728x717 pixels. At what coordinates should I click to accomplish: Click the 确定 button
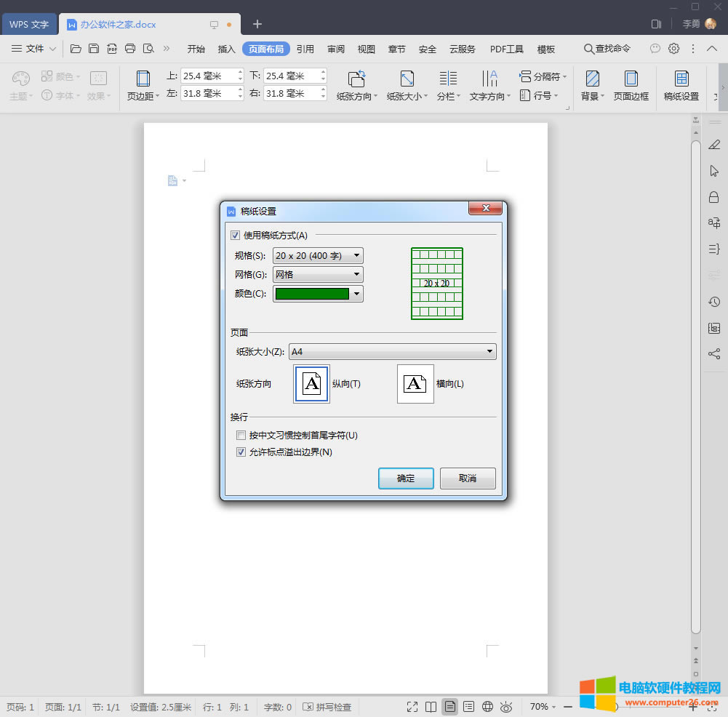pos(406,478)
